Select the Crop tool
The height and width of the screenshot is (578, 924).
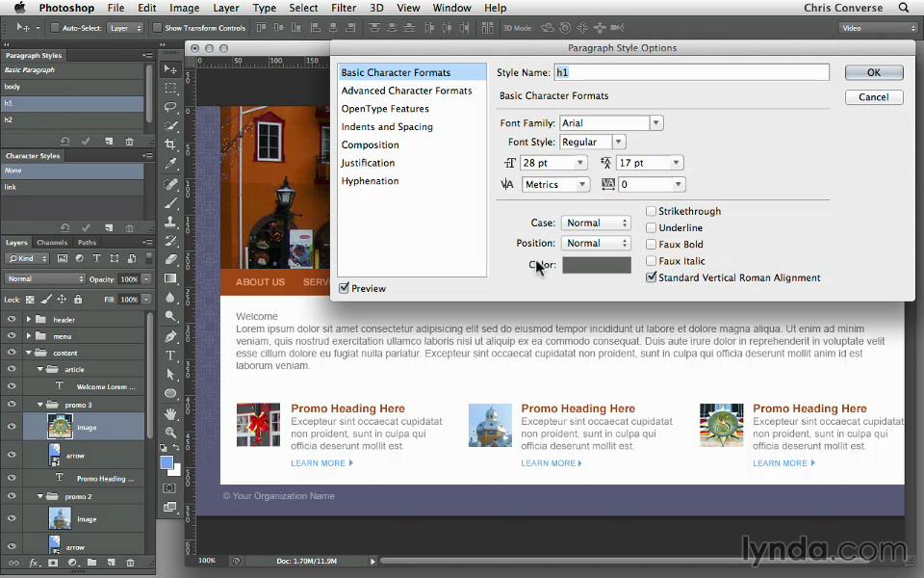click(170, 144)
